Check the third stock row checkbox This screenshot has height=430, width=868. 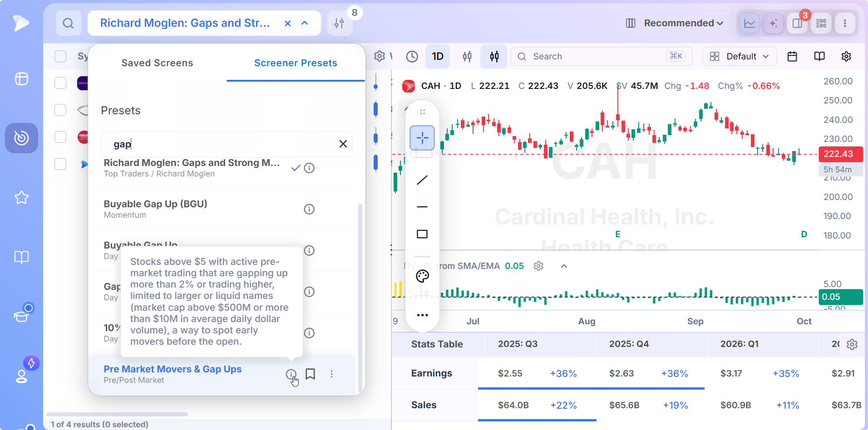coord(60,137)
